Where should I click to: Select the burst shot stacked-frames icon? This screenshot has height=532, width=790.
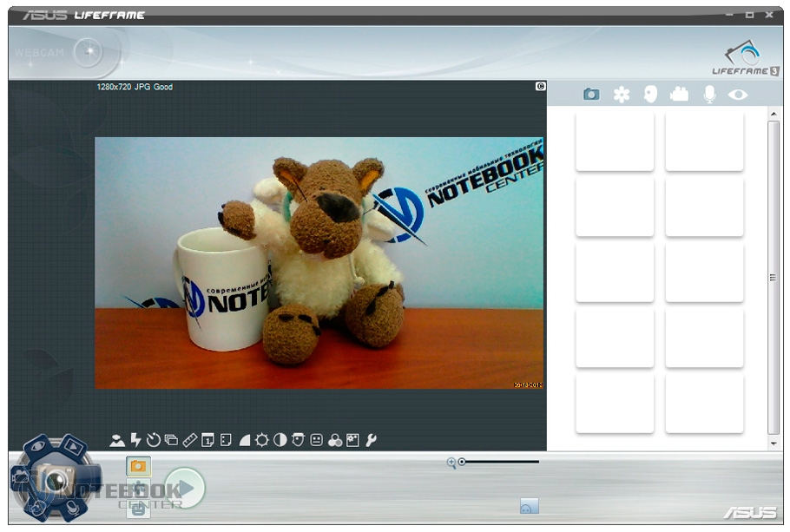pos(171,440)
